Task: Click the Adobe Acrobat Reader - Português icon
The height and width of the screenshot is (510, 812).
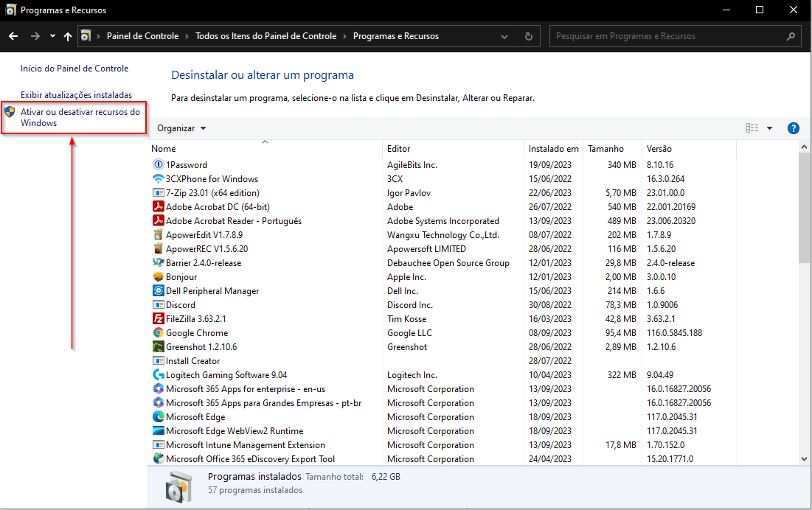Action: pyautogui.click(x=159, y=220)
